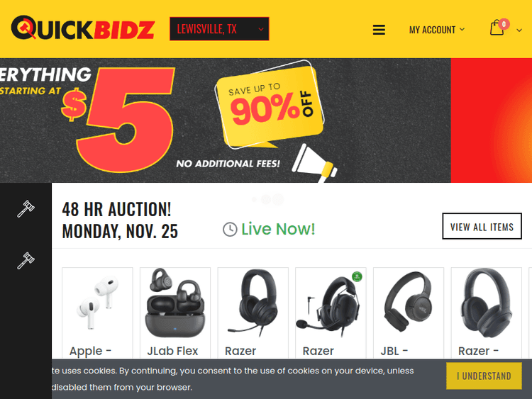Open the Lewisville, TX location dropdown
The width and height of the screenshot is (532, 399).
tap(219, 29)
